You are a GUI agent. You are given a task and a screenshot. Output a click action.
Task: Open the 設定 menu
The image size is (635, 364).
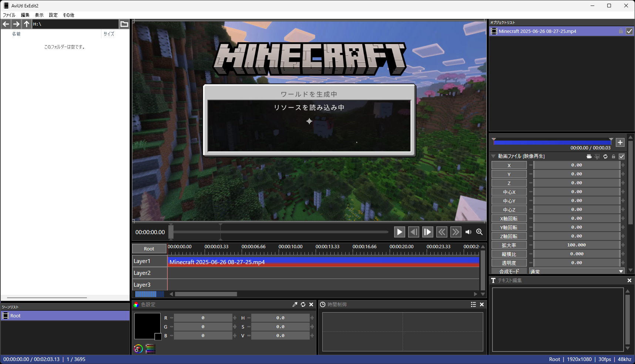53,15
